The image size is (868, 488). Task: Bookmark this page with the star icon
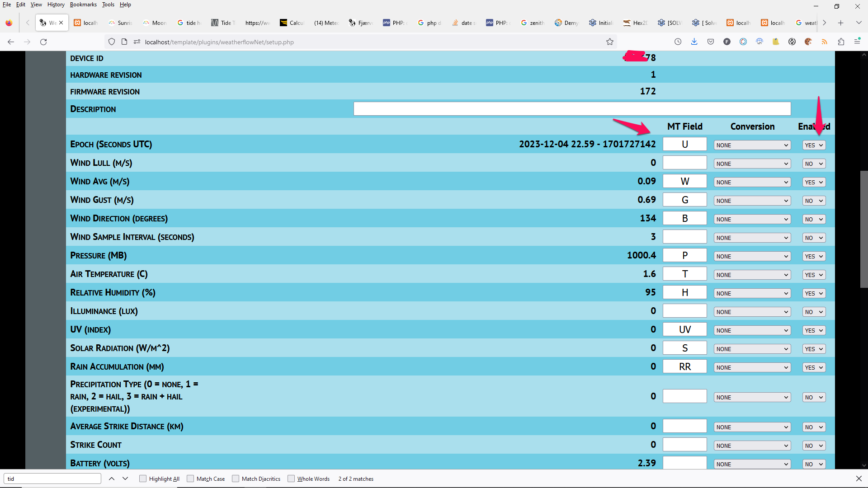[x=610, y=42]
